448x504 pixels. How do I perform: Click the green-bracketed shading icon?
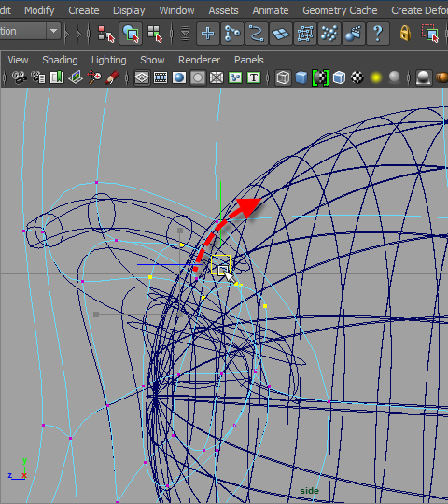pos(320,77)
